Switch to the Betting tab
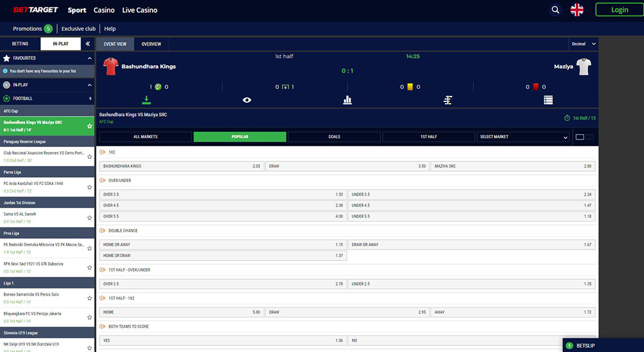 point(20,44)
